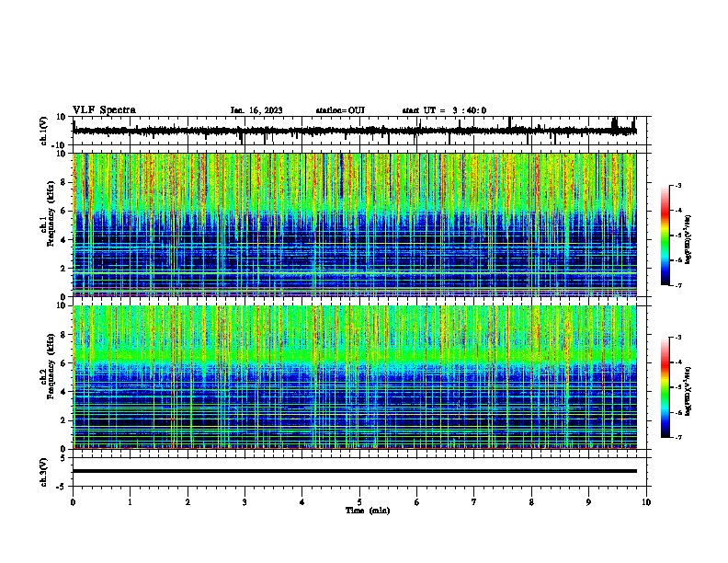Click the "-10" tick on ch.1(V) axis
The height and width of the screenshot is (563, 728).
(x=60, y=145)
